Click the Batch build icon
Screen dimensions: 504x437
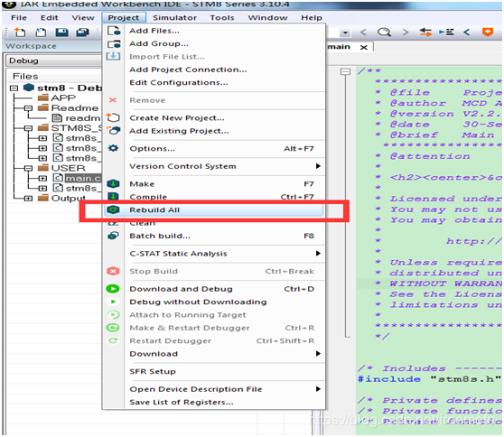point(113,236)
